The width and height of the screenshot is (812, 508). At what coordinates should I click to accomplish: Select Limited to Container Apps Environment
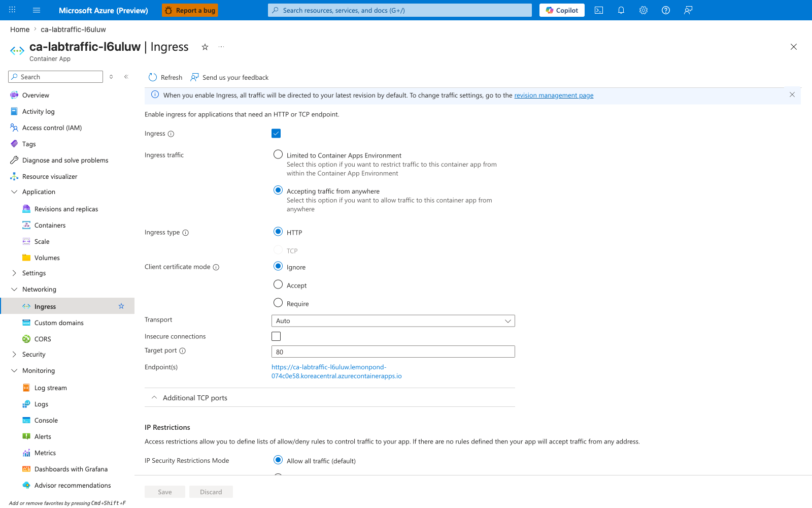click(x=278, y=154)
